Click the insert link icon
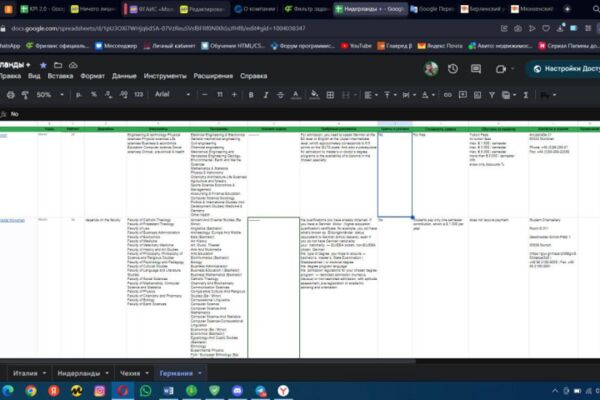 click(x=447, y=95)
